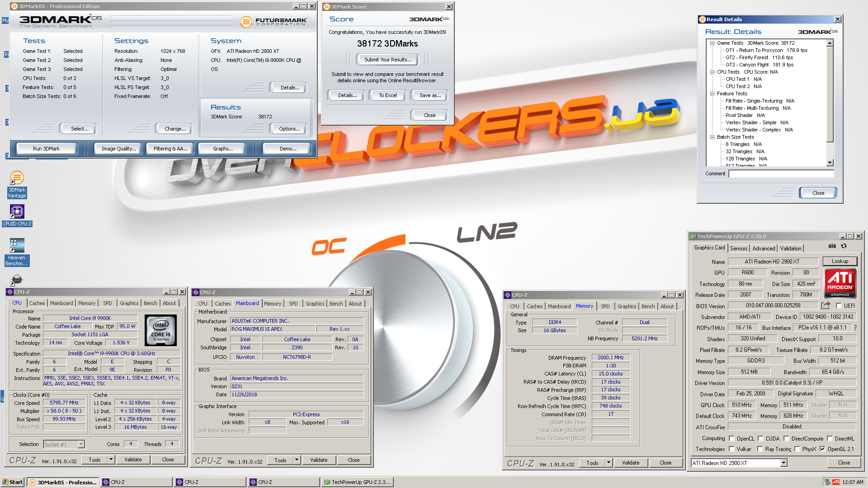Open the Windows Start menu
The image size is (868, 488).
click(x=12, y=482)
